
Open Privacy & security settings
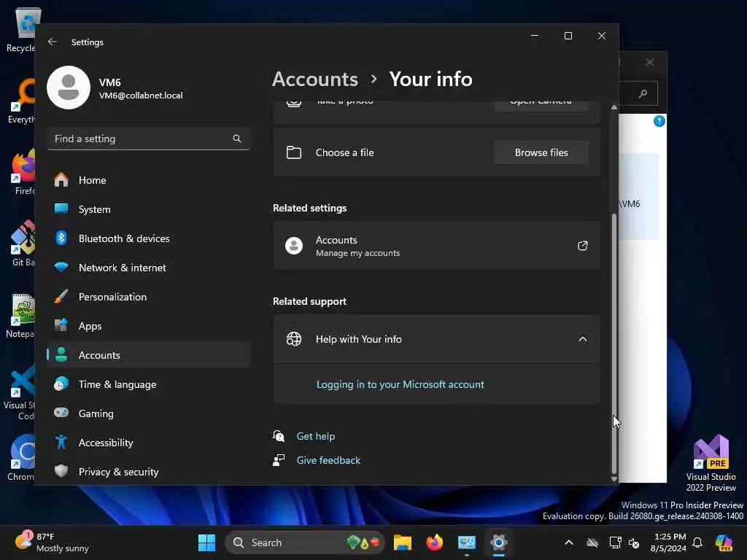coord(149,472)
